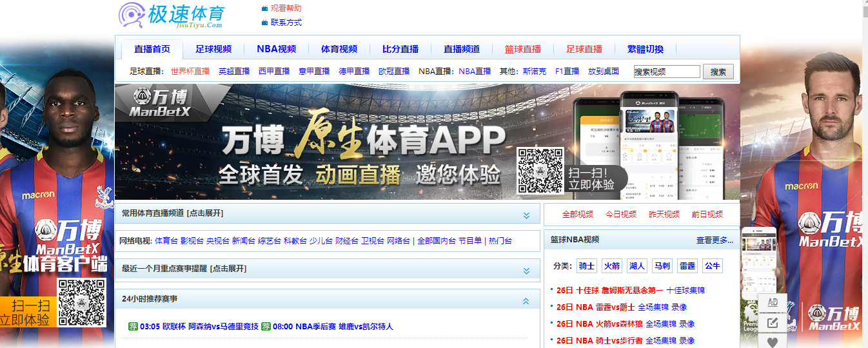Focus the 搜索视频 search box
This screenshot has width=868, height=348.
pyautogui.click(x=667, y=72)
